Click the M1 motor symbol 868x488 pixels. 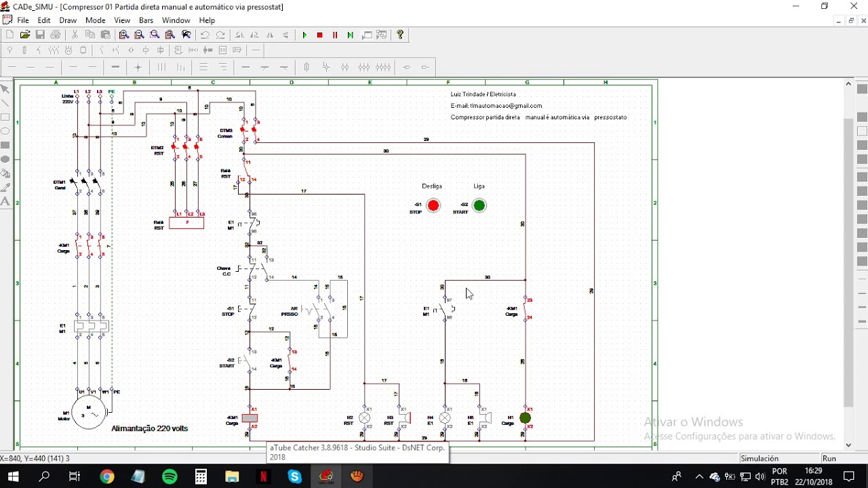point(89,413)
